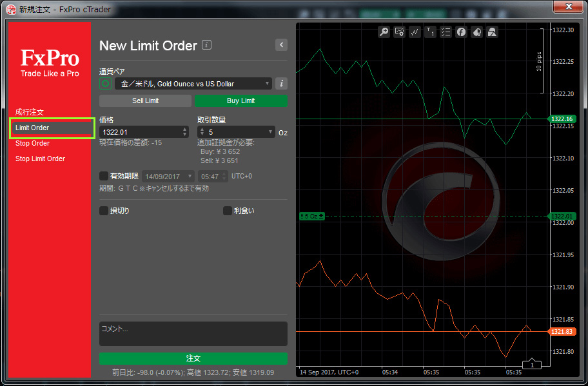Click the Sell: ¥ 3 651 margin text
588x386 pixels.
click(219, 160)
